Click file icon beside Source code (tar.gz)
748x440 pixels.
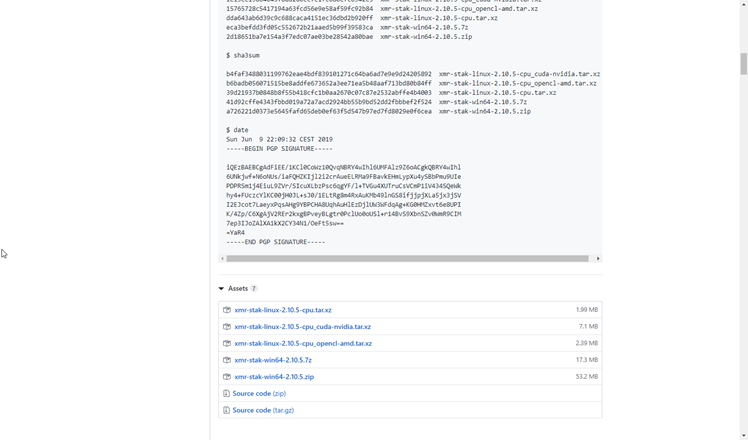(x=227, y=410)
